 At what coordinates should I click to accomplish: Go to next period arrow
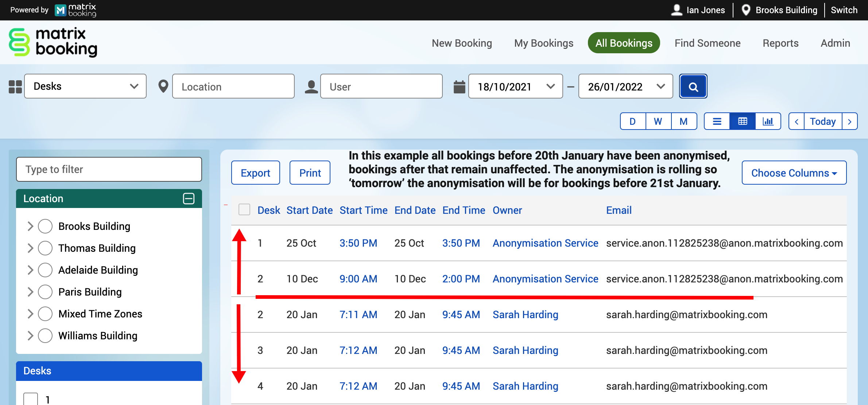pyautogui.click(x=850, y=121)
